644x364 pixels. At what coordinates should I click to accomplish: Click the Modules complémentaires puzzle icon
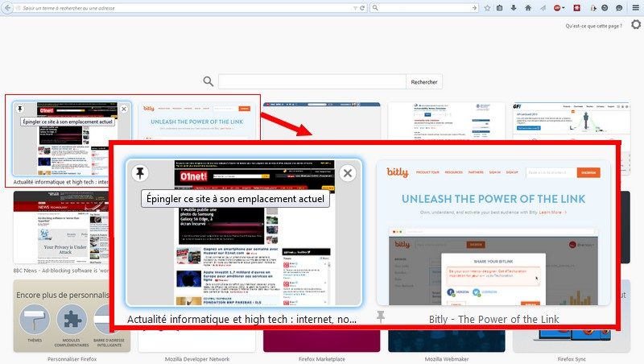tap(72, 319)
